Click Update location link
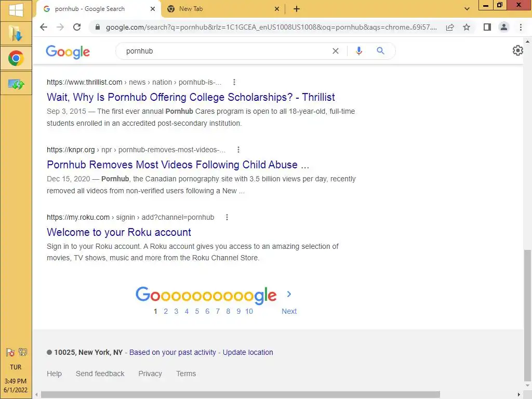Screen dimensions: 532x399 (248, 352)
